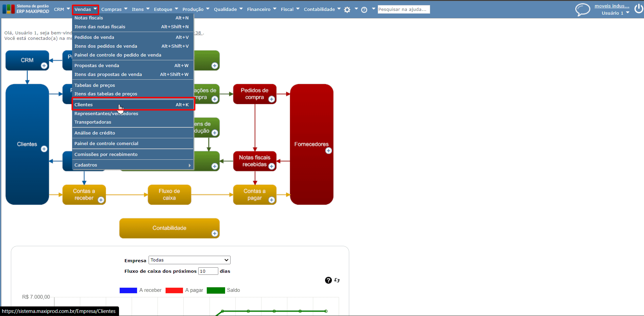
Task: Click the chart refresh icon
Action: [337, 280]
